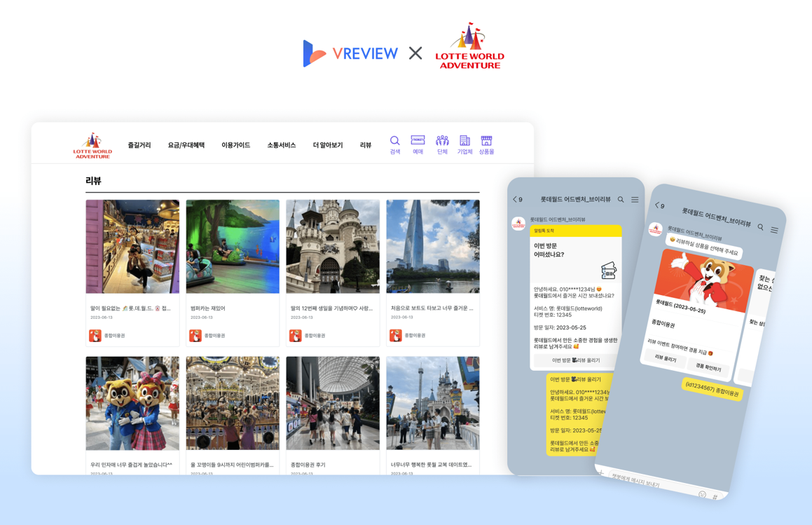Click the large Lotte World Adventure logo at the top
This screenshot has width=812, height=525.
click(469, 46)
